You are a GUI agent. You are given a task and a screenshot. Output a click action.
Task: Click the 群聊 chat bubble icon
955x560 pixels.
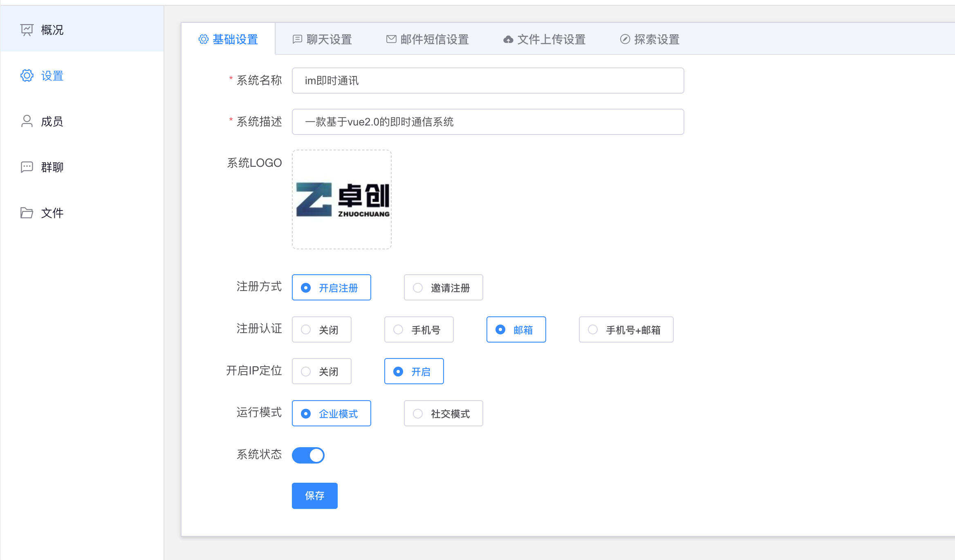[x=27, y=167]
